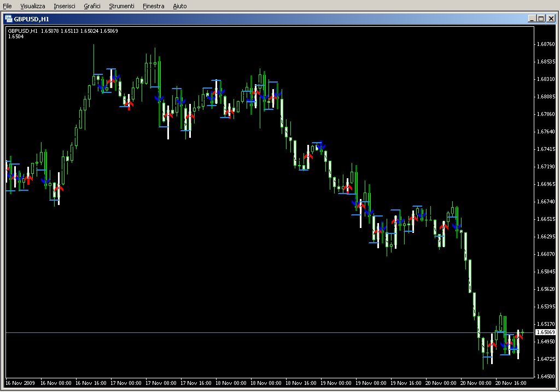560x392 pixels.
Task: Maximize the GBPUSD,H1 chart window
Action: [x=541, y=19]
